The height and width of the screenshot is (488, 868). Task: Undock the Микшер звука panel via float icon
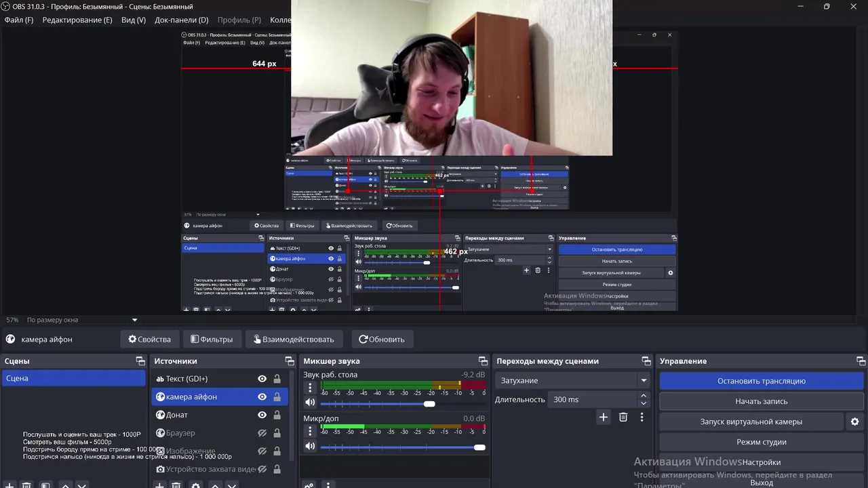click(483, 361)
